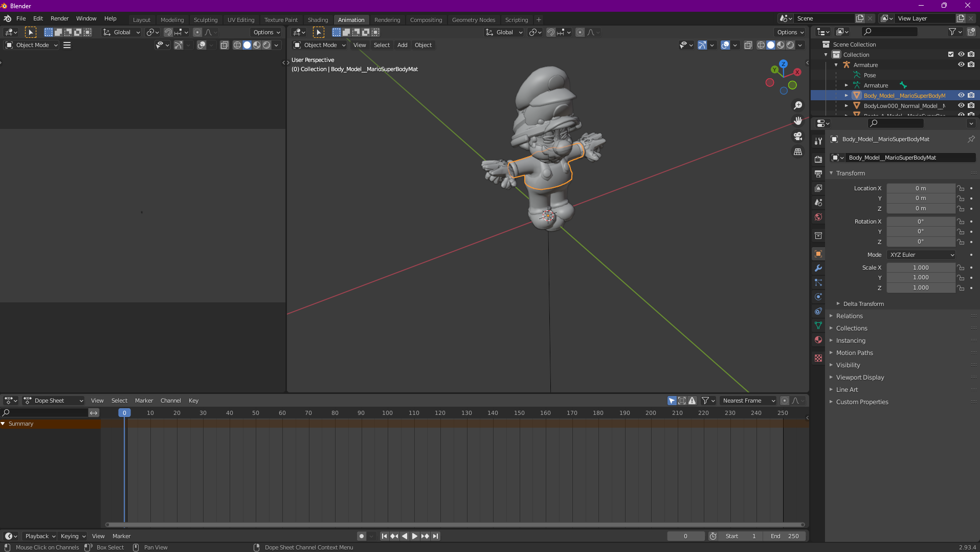Open the Rotation Mode XYZ Euler dropdown
Viewport: 980px width, 552px height.
[921, 255]
